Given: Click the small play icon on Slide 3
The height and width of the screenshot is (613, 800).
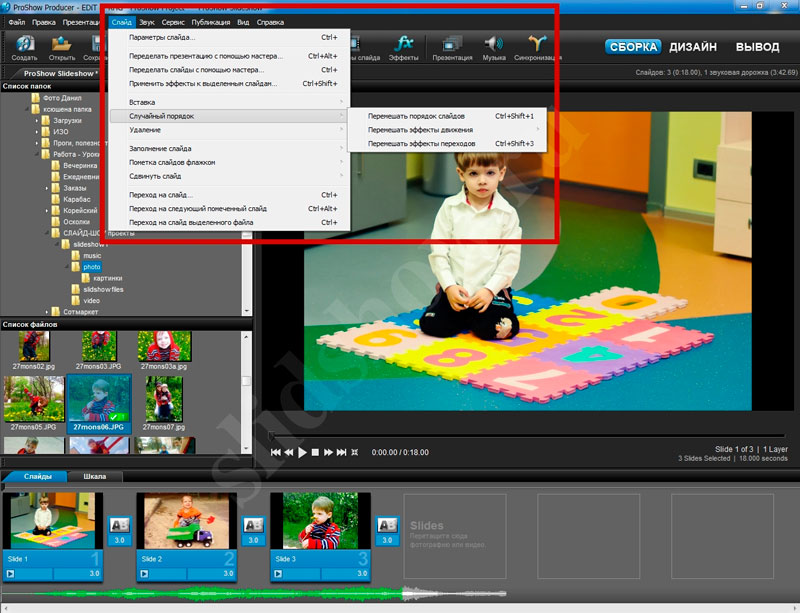Looking at the screenshot, I should [278, 574].
